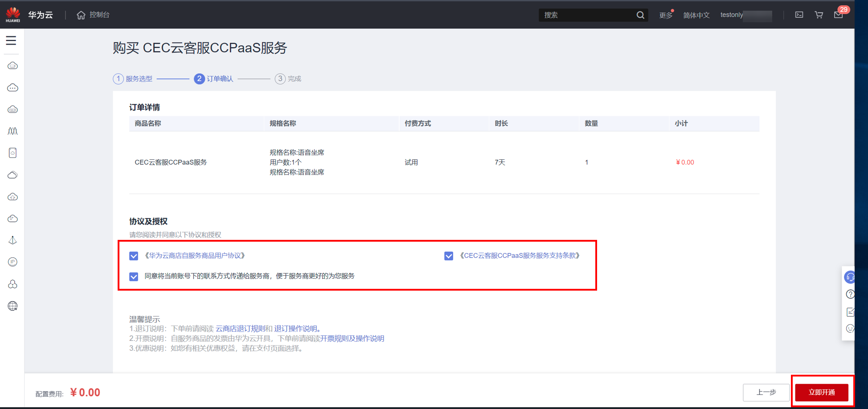Click sidebar pyramid-shaped network icon
868x409 pixels.
[x=13, y=240]
